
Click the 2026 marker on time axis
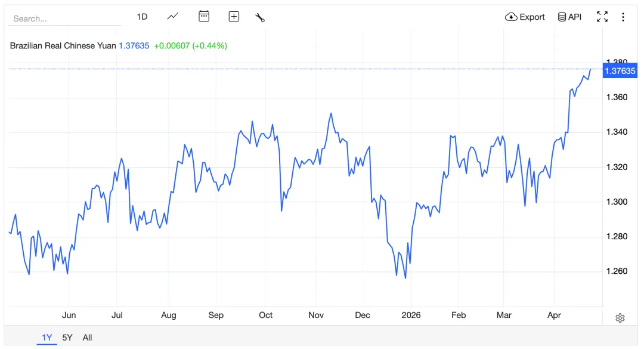click(x=411, y=315)
